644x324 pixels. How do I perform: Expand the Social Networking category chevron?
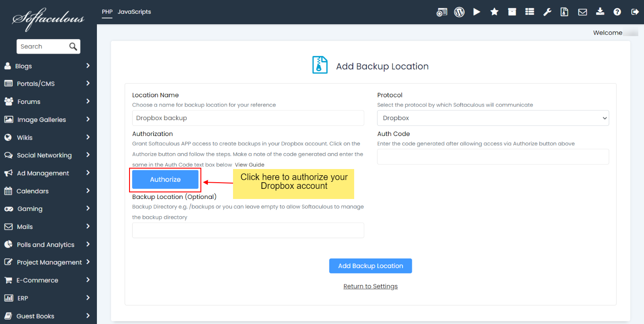pos(88,155)
